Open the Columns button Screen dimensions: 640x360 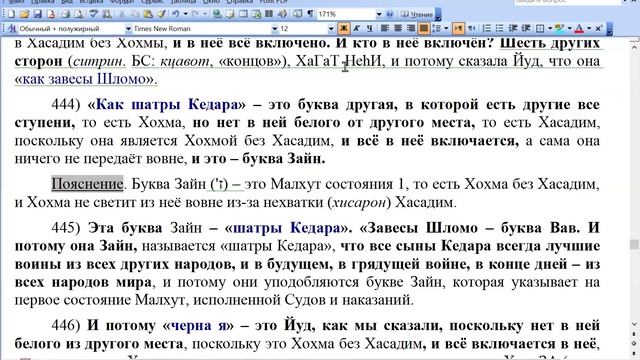click(269, 14)
